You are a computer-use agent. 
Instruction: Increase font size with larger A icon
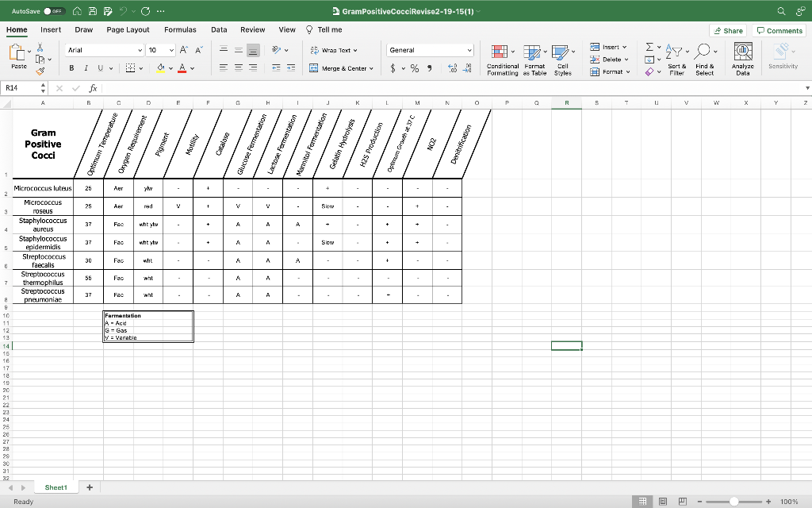(x=184, y=50)
